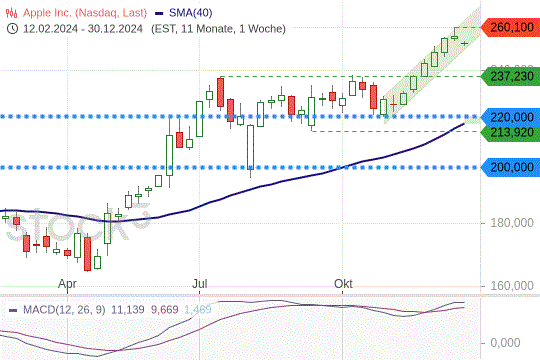Click the MACD histogram value 1,469
The width and height of the screenshot is (540, 360).
(198, 310)
